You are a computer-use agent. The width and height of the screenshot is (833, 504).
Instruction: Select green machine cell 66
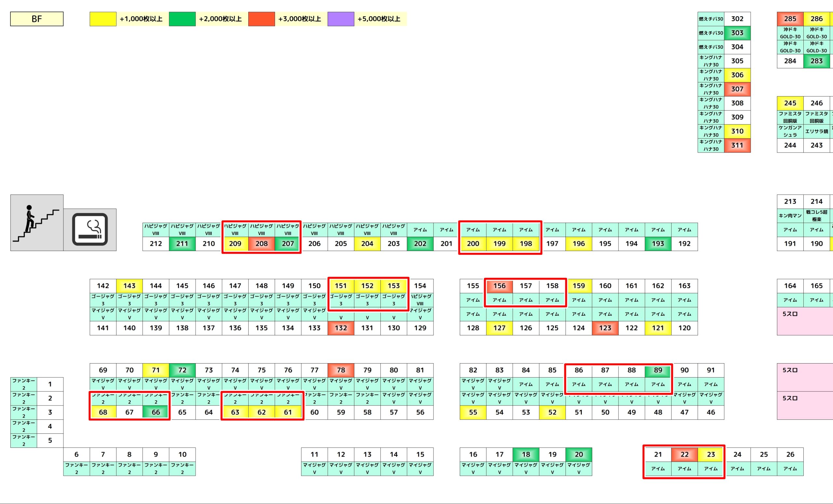pos(156,412)
